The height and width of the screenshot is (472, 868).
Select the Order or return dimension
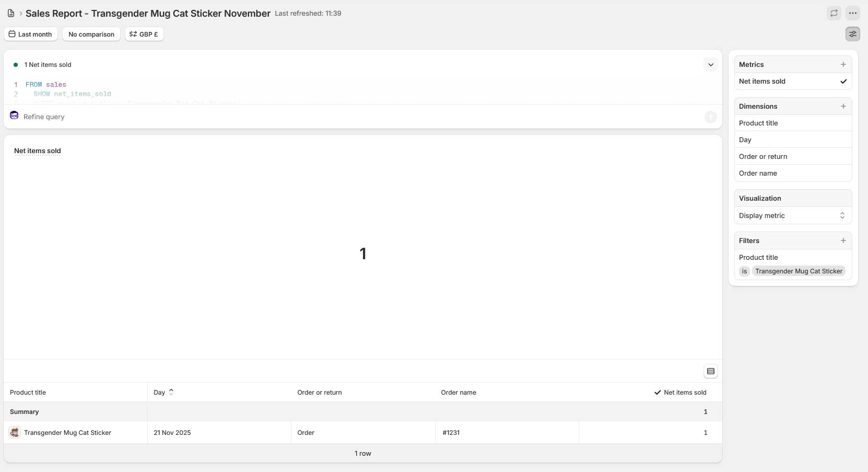(763, 157)
